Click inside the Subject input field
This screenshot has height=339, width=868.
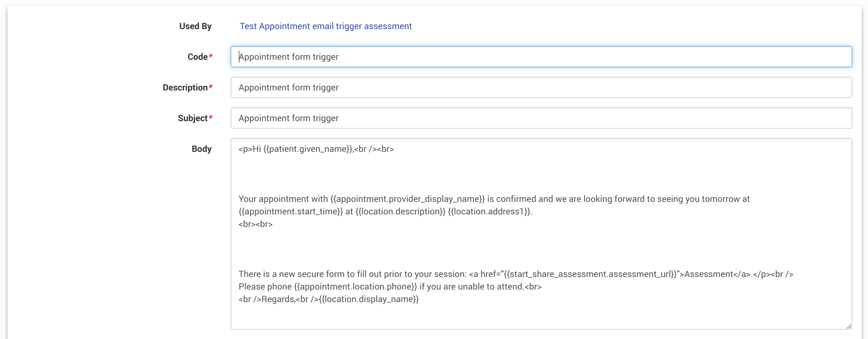540,118
